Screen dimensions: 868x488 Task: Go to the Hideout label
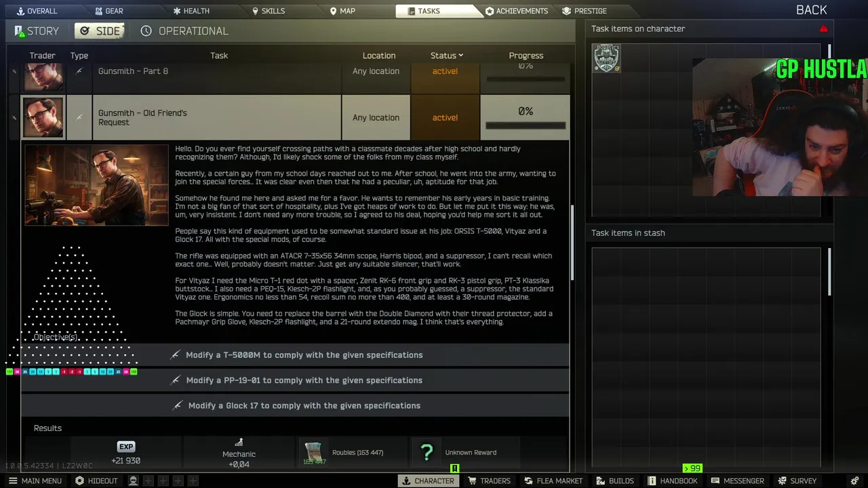coord(103,481)
